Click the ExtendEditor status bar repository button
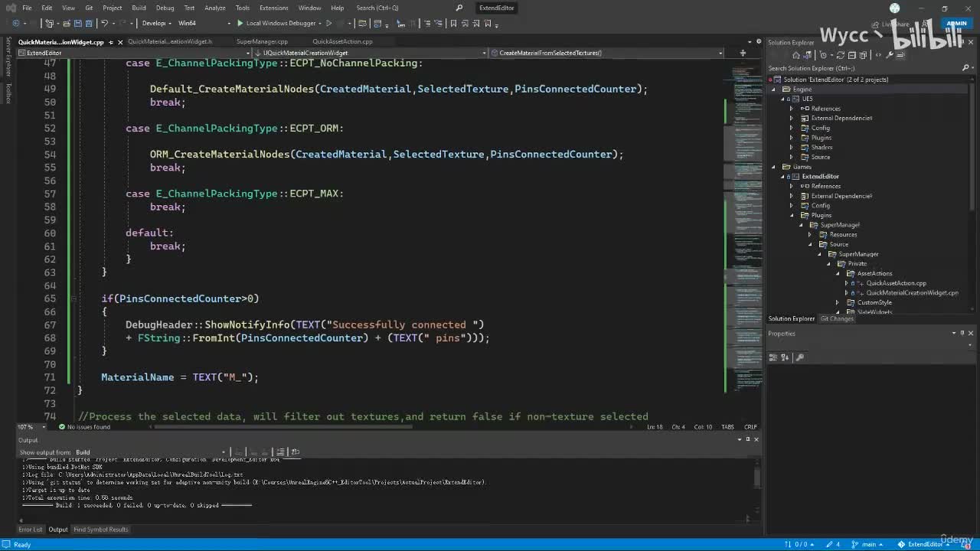980x551 pixels. (x=925, y=544)
